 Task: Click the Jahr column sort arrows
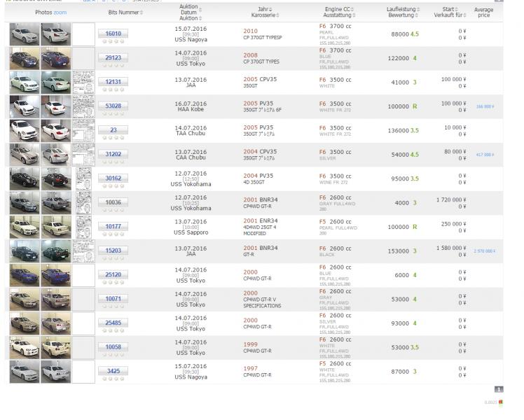click(273, 9)
